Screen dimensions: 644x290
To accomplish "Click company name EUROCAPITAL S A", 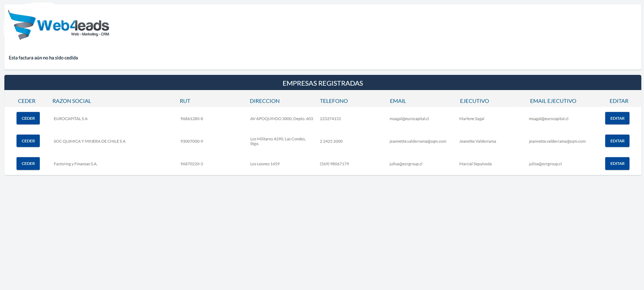I will (x=70, y=119).
